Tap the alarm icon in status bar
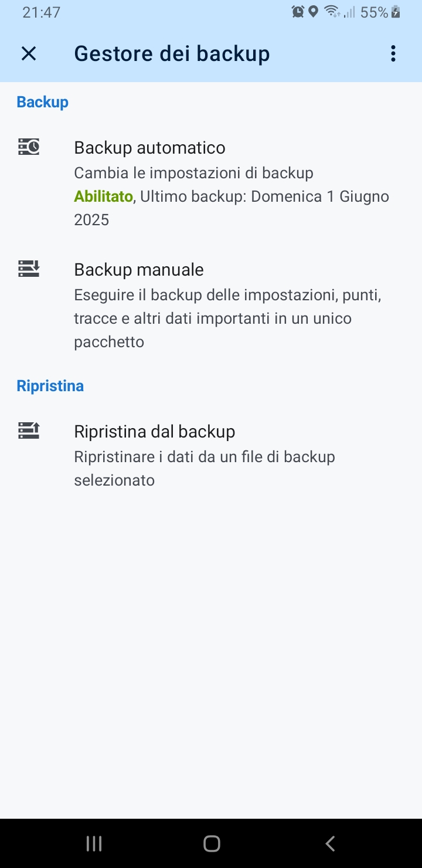The width and height of the screenshot is (422, 868). click(x=298, y=12)
